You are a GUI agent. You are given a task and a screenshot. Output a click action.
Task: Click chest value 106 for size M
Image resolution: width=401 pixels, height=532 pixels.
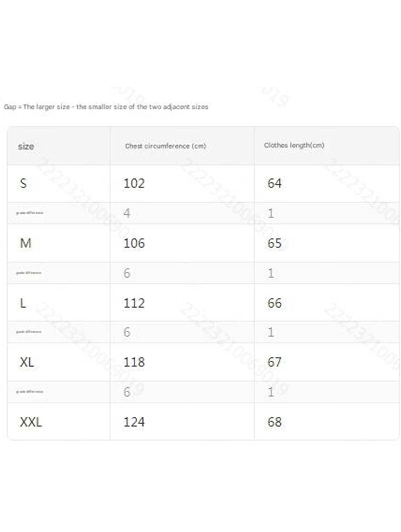(134, 243)
